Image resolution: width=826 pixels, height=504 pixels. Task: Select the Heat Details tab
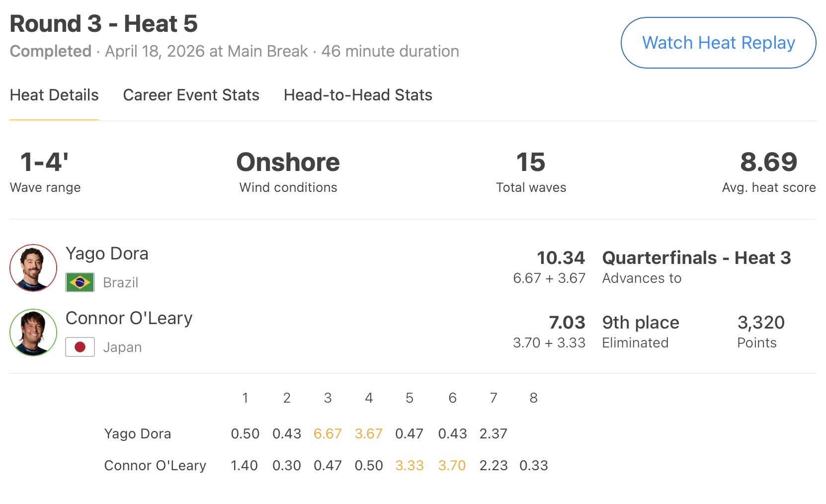(x=54, y=95)
